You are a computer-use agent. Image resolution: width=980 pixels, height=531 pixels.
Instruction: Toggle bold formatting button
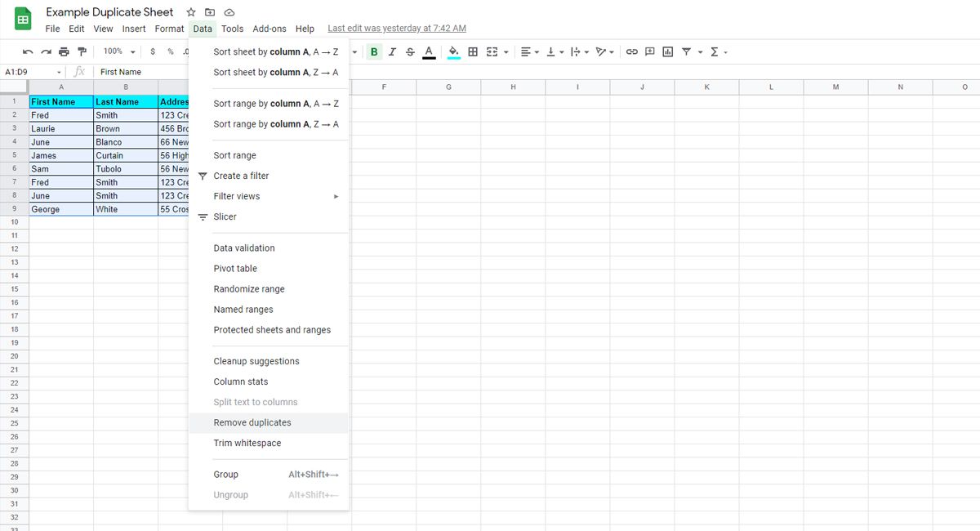pos(374,51)
